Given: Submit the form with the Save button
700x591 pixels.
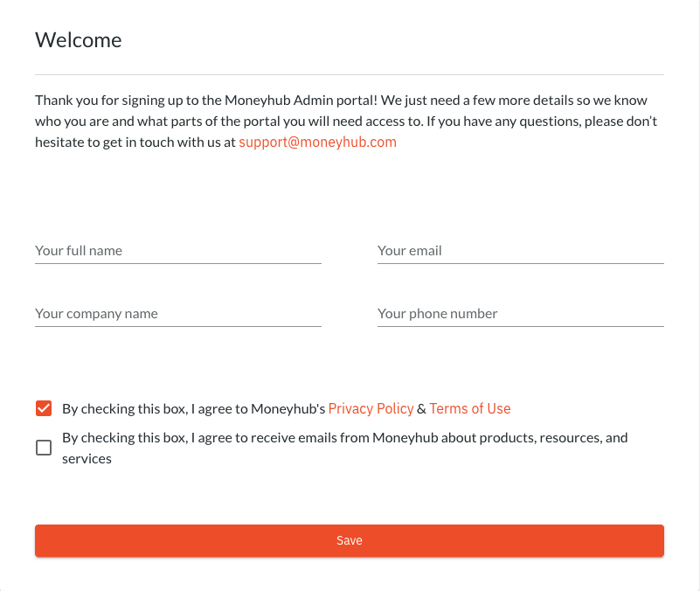Looking at the screenshot, I should coord(350,540).
